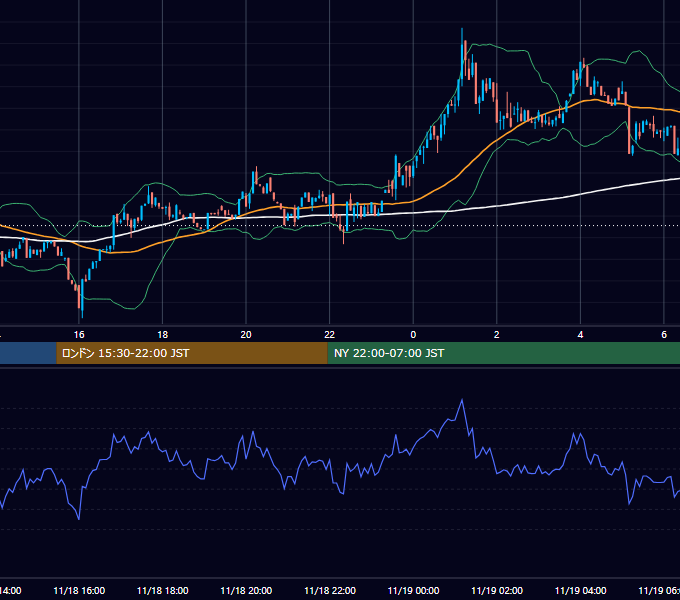
Task: Click the 11/19 04:00 timestamp label
Action: (x=581, y=591)
